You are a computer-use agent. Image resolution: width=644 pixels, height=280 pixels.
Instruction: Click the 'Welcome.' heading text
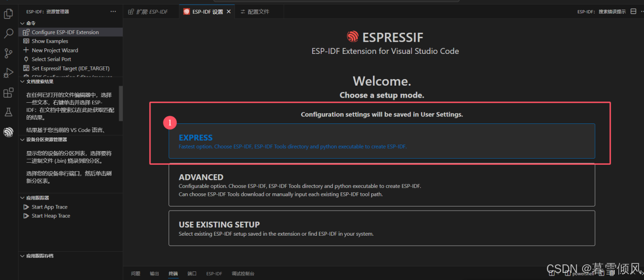pos(382,81)
